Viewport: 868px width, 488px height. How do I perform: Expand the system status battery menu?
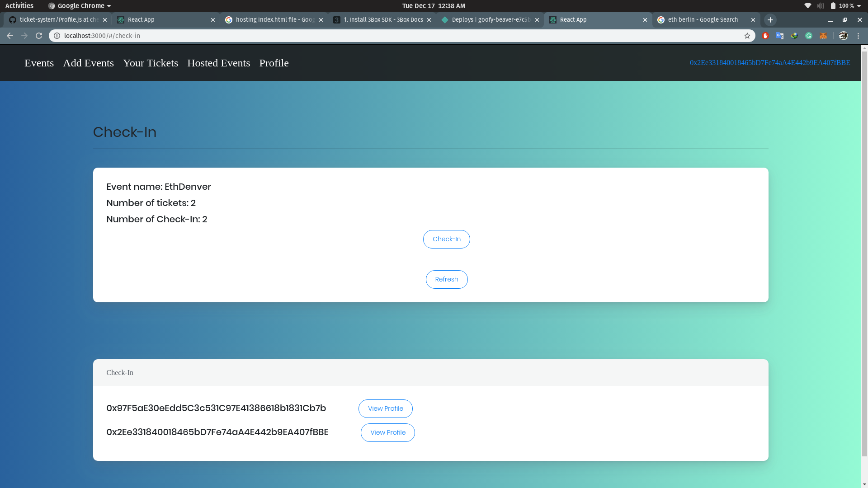[x=845, y=6]
